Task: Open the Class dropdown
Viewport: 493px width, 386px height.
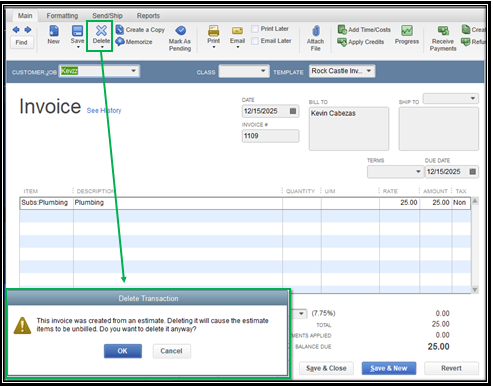Action: click(263, 71)
